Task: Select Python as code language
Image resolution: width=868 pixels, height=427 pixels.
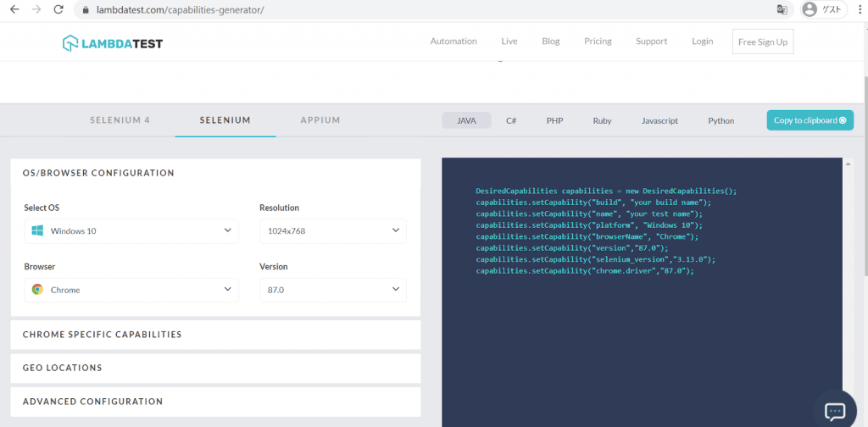Action: 721,121
